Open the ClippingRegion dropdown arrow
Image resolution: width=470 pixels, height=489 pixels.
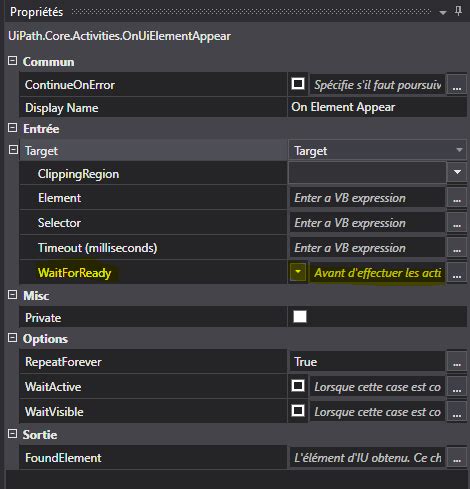(457, 172)
